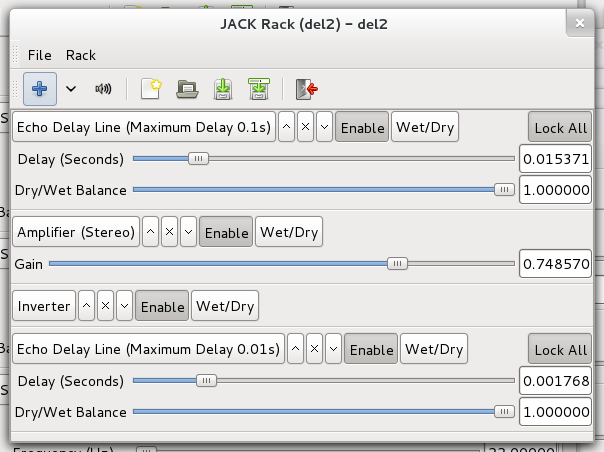Quit JACK Rack using the exit icon

[306, 89]
